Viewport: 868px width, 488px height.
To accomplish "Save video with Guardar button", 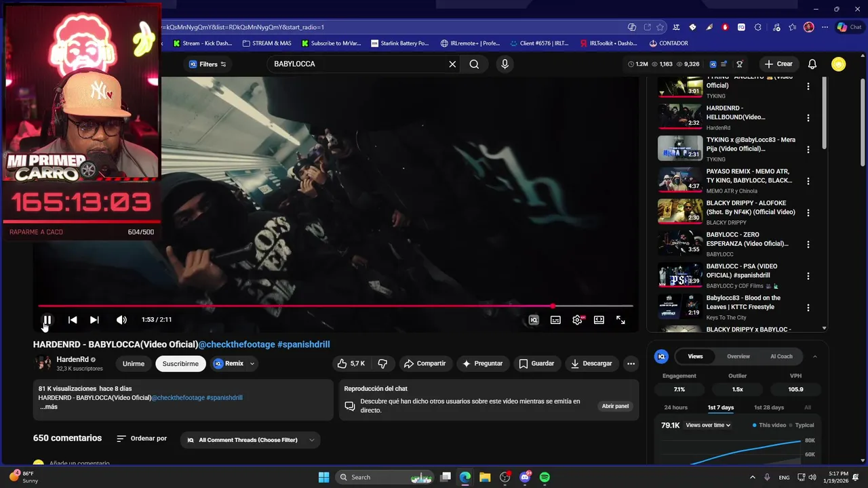I will (536, 363).
